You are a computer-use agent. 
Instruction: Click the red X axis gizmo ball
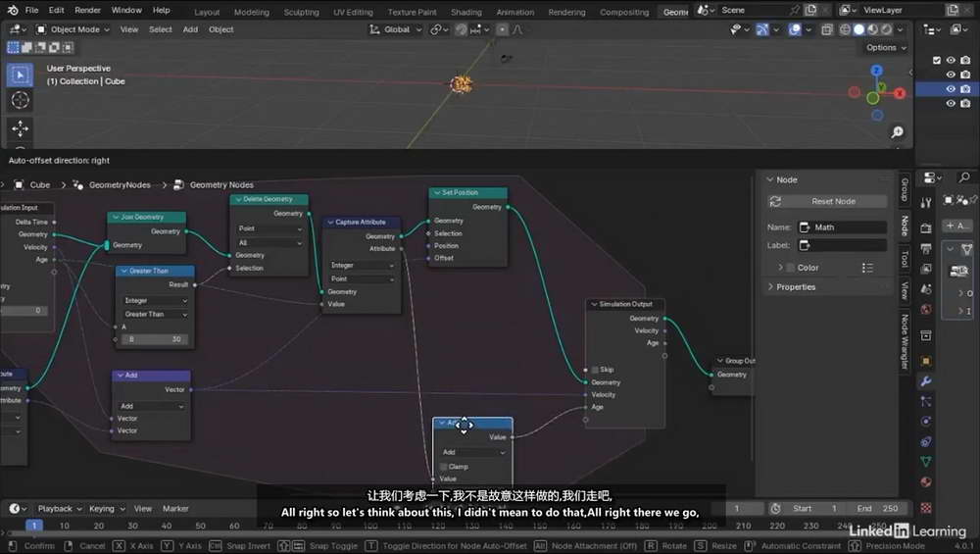900,93
